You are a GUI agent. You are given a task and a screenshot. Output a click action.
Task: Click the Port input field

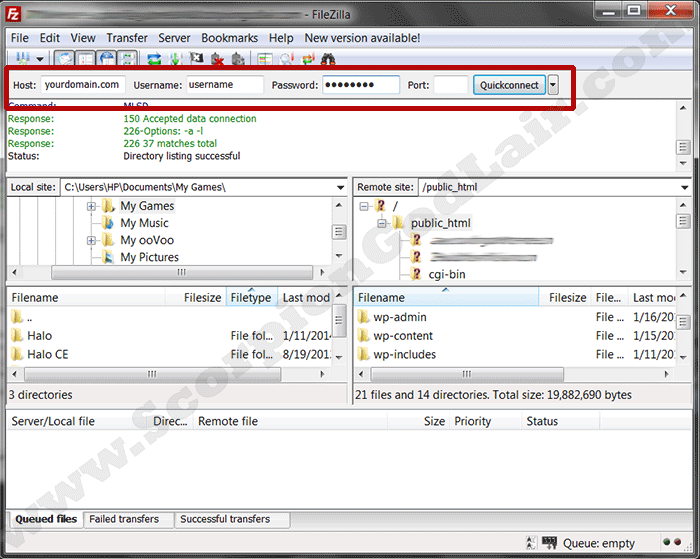(x=450, y=84)
